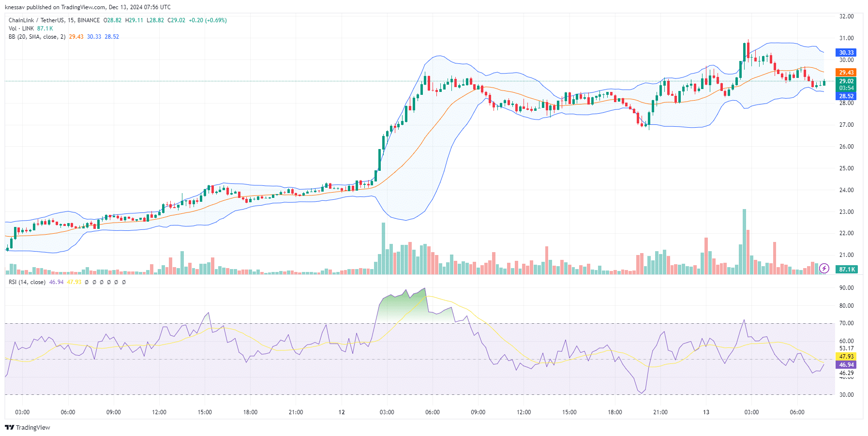
Task: Click the 46.29 value on RSI axis
Action: (846, 373)
